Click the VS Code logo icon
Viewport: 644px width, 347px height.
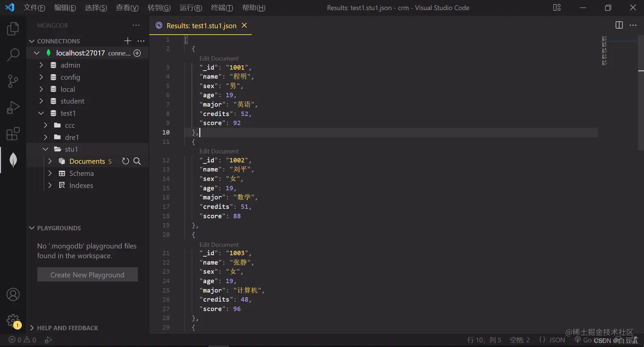(10, 8)
